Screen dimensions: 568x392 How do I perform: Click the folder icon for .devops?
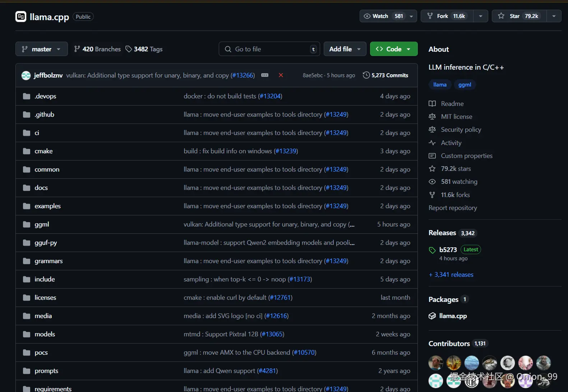coord(27,96)
